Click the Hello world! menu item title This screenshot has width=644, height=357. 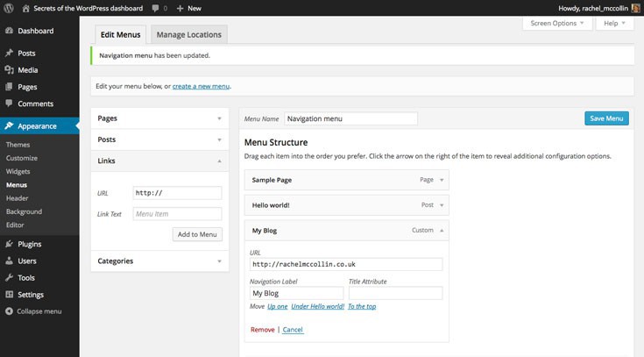[x=271, y=205]
